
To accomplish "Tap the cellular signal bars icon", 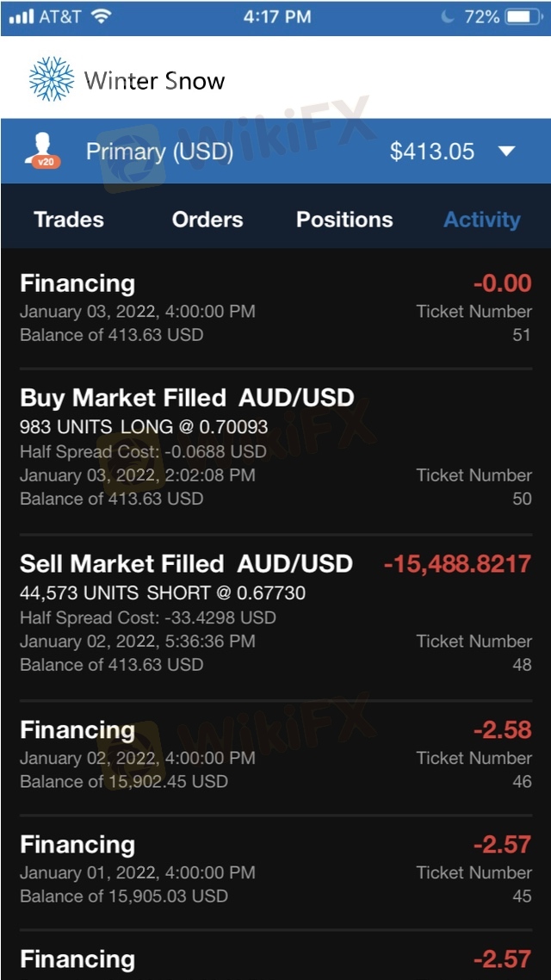I will (21, 16).
